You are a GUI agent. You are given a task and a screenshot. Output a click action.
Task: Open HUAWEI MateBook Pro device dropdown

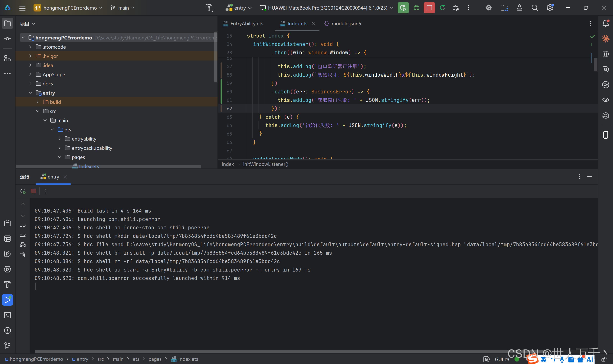pyautogui.click(x=326, y=8)
